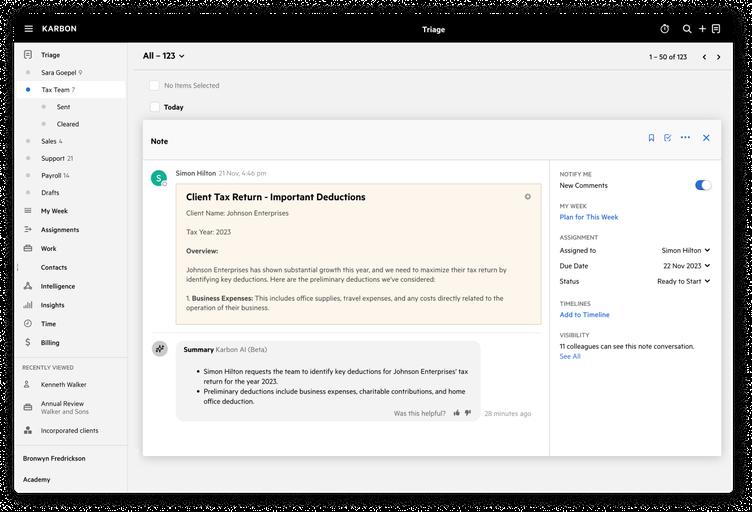The height and width of the screenshot is (512, 752).
Task: Click the Time clock icon in sidebar
Action: click(28, 324)
